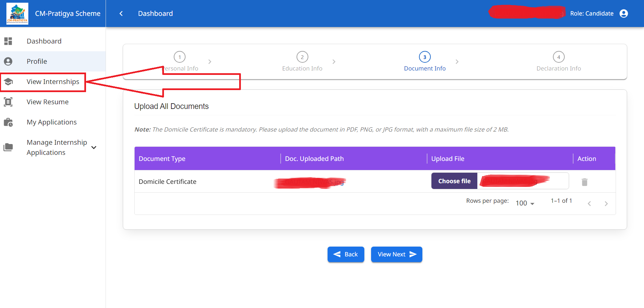Click the user account avatar icon
644x308 pixels.
(x=624, y=13)
